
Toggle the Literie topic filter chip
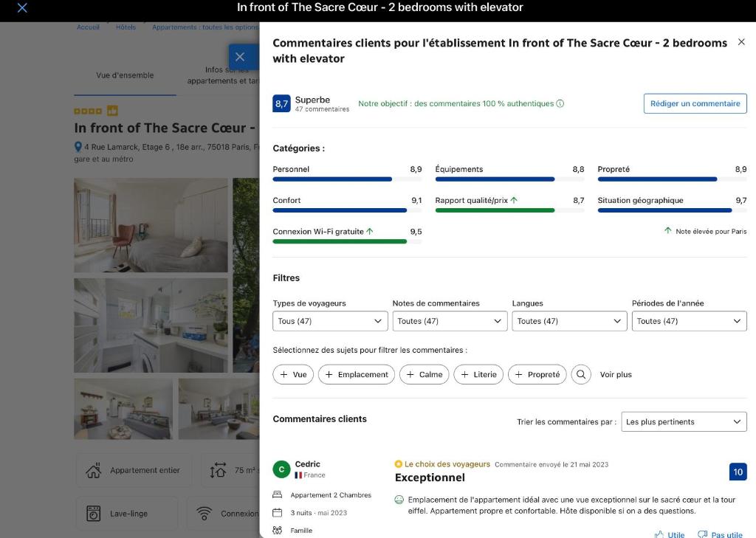(x=478, y=374)
